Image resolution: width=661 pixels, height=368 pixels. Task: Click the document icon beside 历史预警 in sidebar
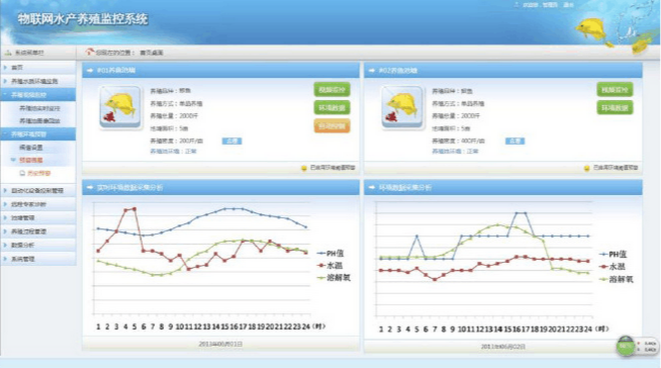22,173
